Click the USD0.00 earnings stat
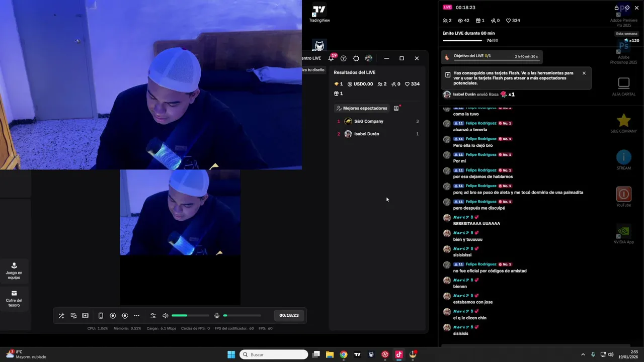 (x=360, y=84)
